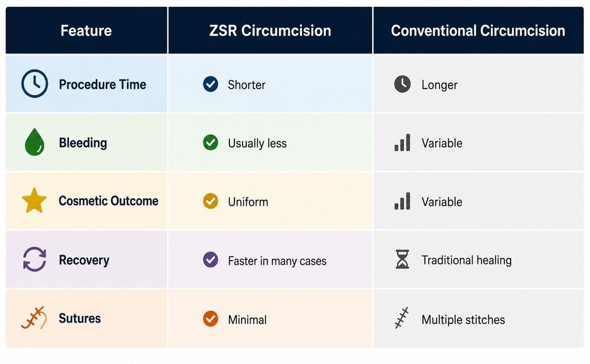Click the blue checkmark next to Shorter
This screenshot has height=364, width=590.
(x=210, y=84)
